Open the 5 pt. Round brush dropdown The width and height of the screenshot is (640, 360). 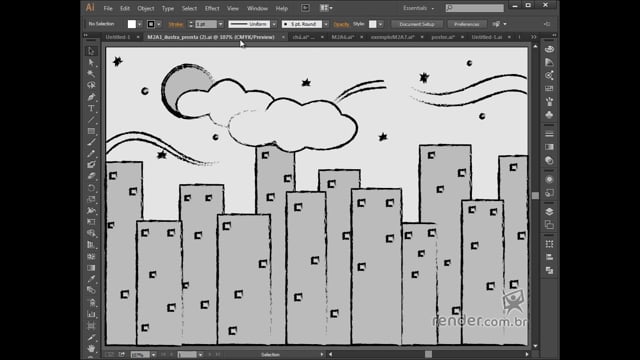pyautogui.click(x=326, y=24)
